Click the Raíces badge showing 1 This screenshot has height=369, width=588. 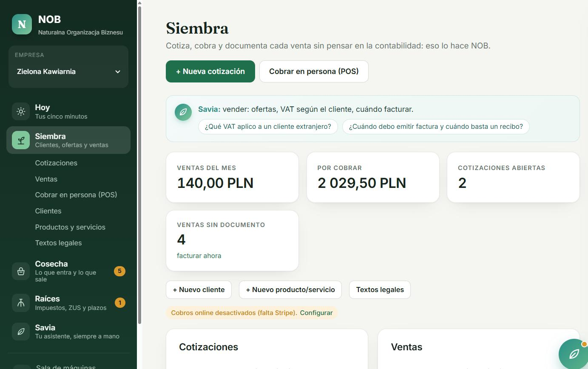tap(120, 303)
